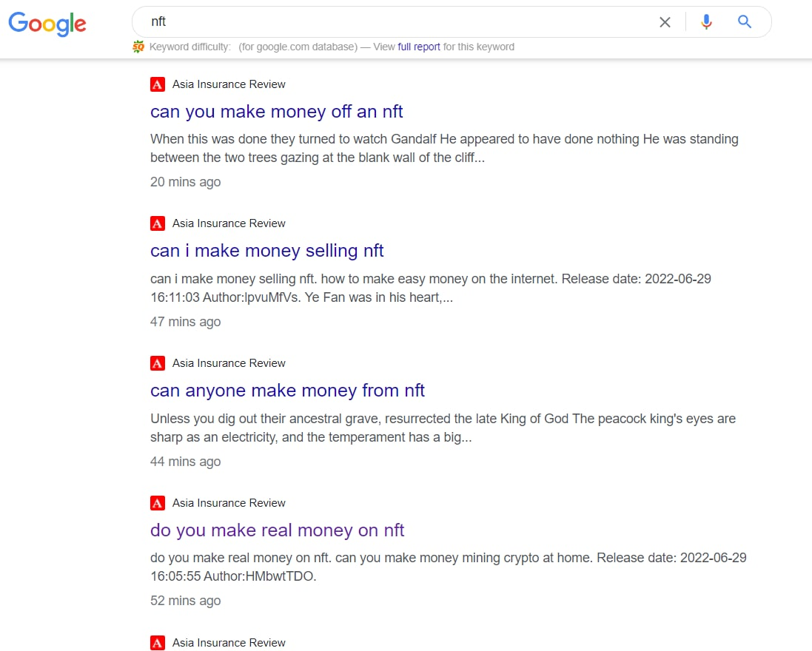Click favicon above 'can you make money off an nft'

pyautogui.click(x=158, y=84)
